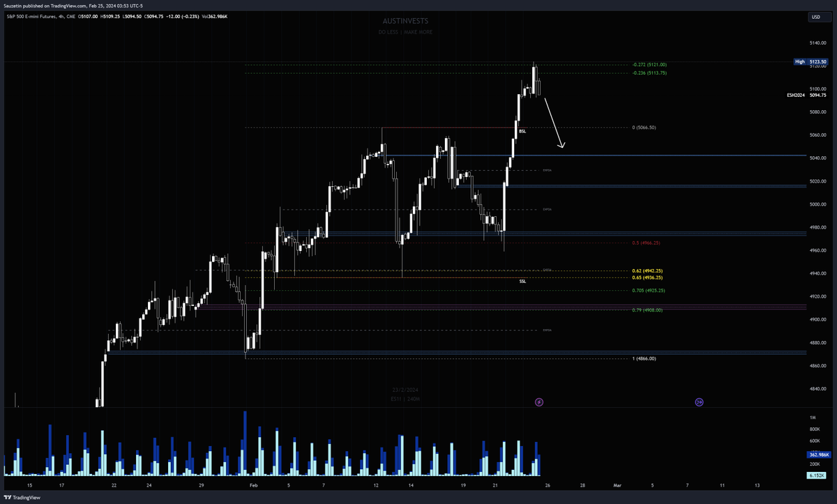Click the 4880.00 price axis tick

point(817,343)
